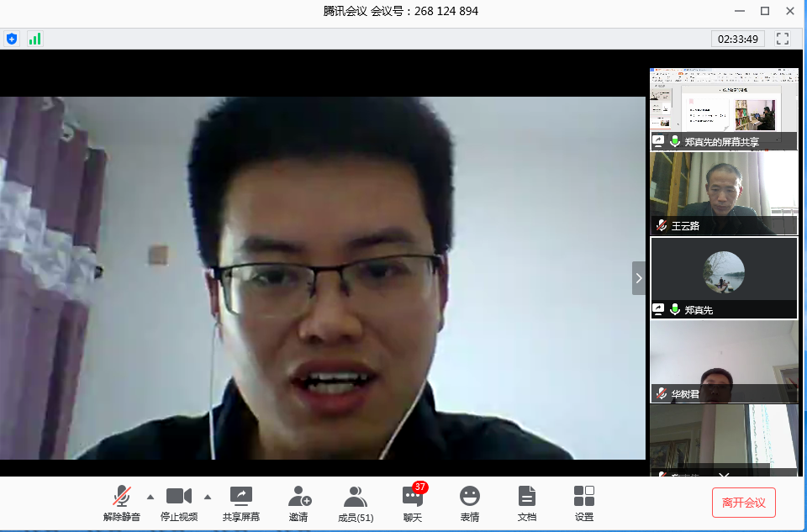Open 聊天 chat with 37 unread
Viewport: 807px width, 532px height.
coord(412,503)
